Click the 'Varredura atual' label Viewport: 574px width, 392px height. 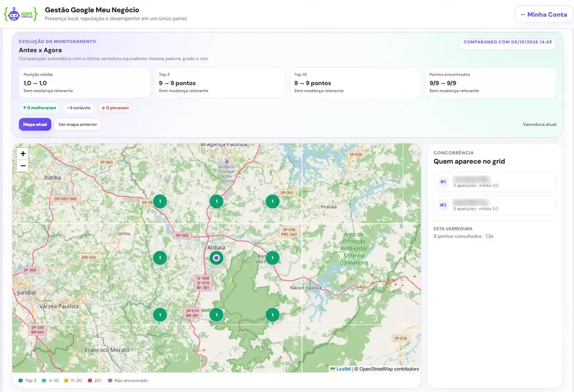[x=540, y=124]
